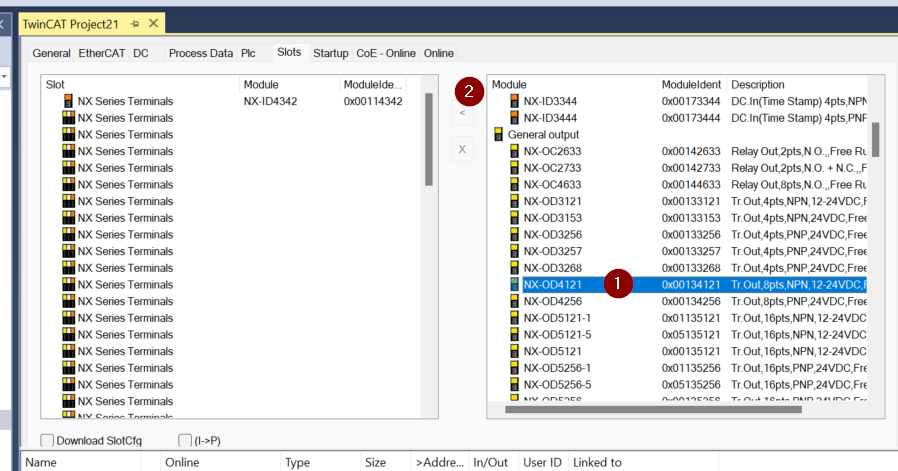The width and height of the screenshot is (898, 471).
Task: Enable the Download SlotCfg checkbox
Action: click(47, 440)
